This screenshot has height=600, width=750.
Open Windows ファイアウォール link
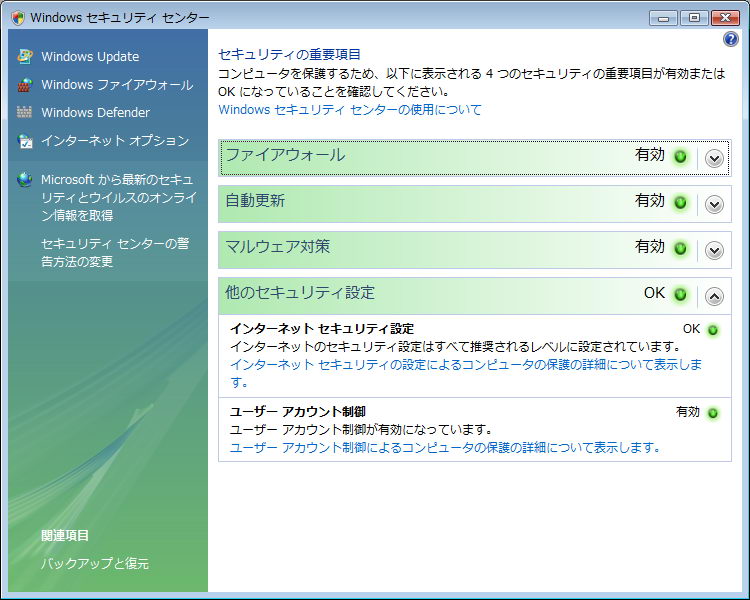pos(117,85)
